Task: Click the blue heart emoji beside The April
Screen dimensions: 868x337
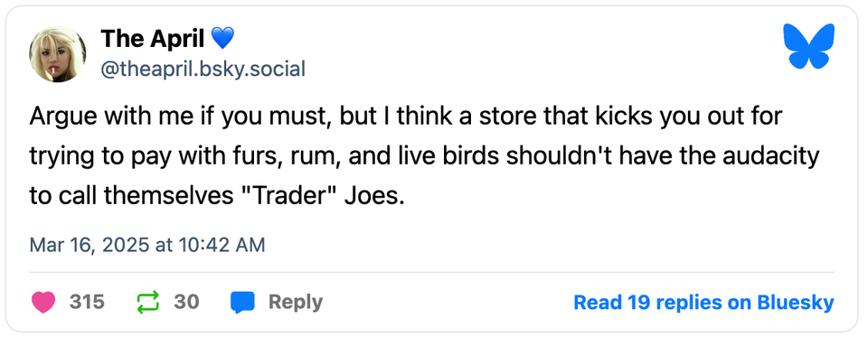Action: pyautogui.click(x=222, y=39)
